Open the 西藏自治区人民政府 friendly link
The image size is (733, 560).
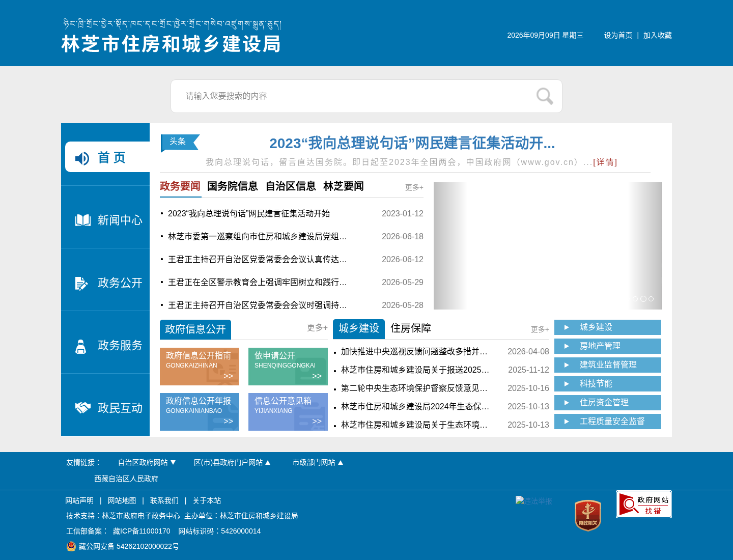coord(126,479)
